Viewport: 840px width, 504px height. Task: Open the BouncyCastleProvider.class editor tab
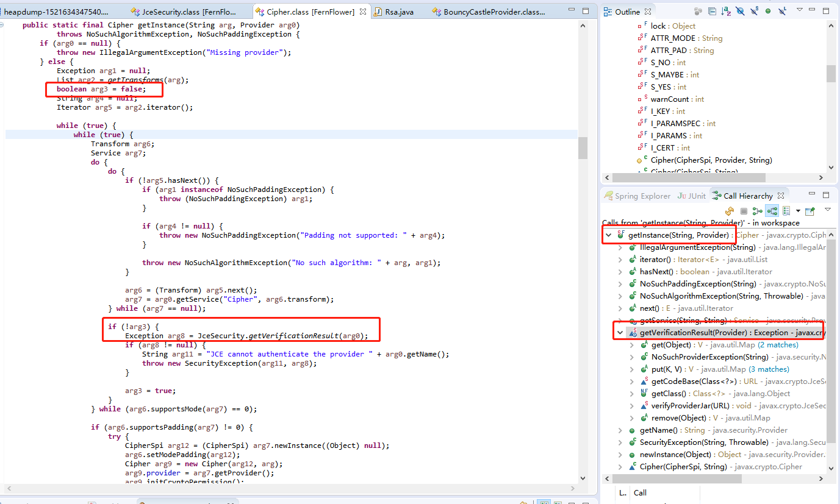[x=489, y=12]
